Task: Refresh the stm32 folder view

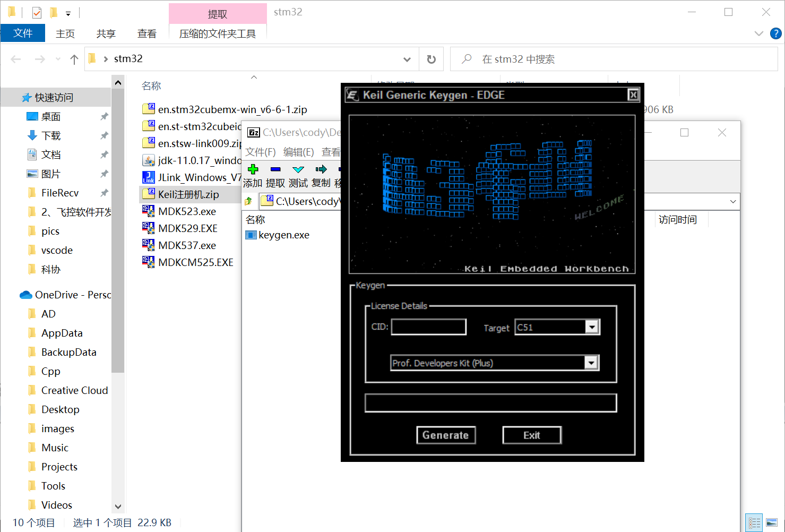Action: point(432,59)
